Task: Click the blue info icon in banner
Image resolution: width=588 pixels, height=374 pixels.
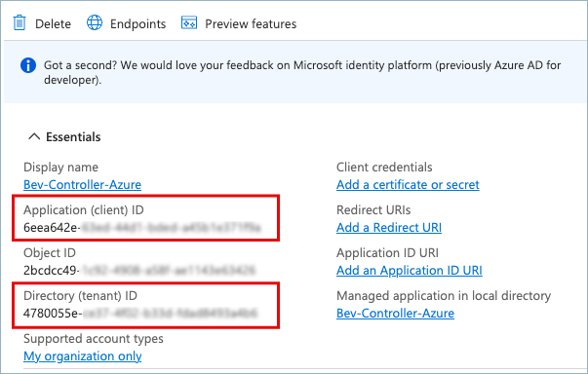Action: (x=28, y=65)
